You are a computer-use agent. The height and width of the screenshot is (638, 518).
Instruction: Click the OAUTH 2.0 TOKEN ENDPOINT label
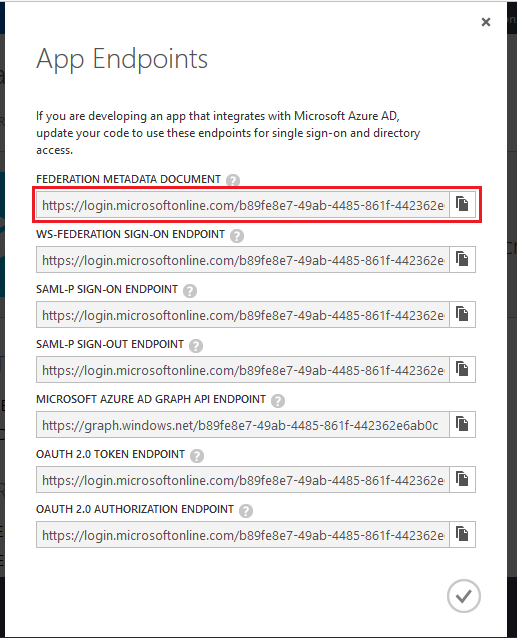click(110, 454)
